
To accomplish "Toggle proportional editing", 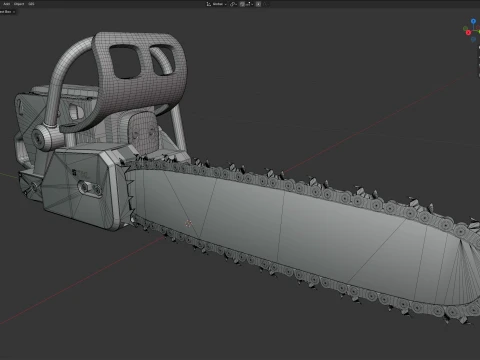I will click(258, 4).
